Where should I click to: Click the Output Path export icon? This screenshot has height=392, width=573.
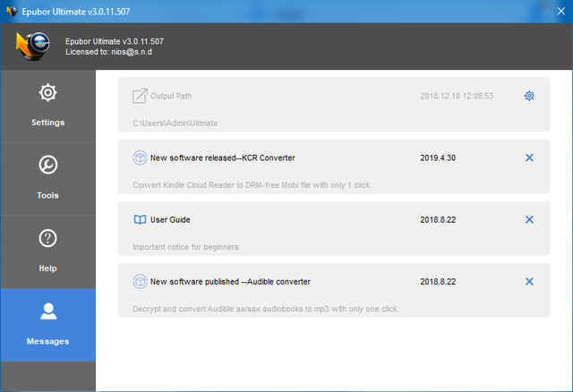click(x=140, y=96)
